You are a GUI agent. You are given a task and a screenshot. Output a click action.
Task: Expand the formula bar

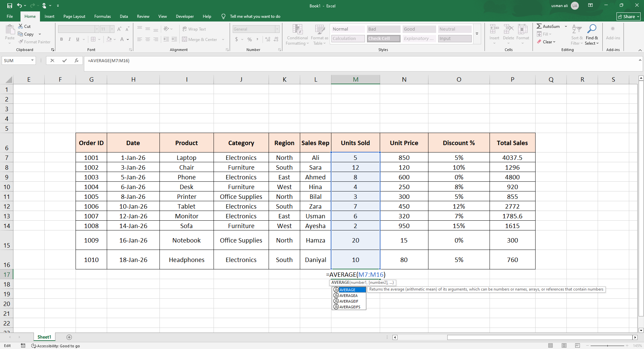(x=640, y=60)
